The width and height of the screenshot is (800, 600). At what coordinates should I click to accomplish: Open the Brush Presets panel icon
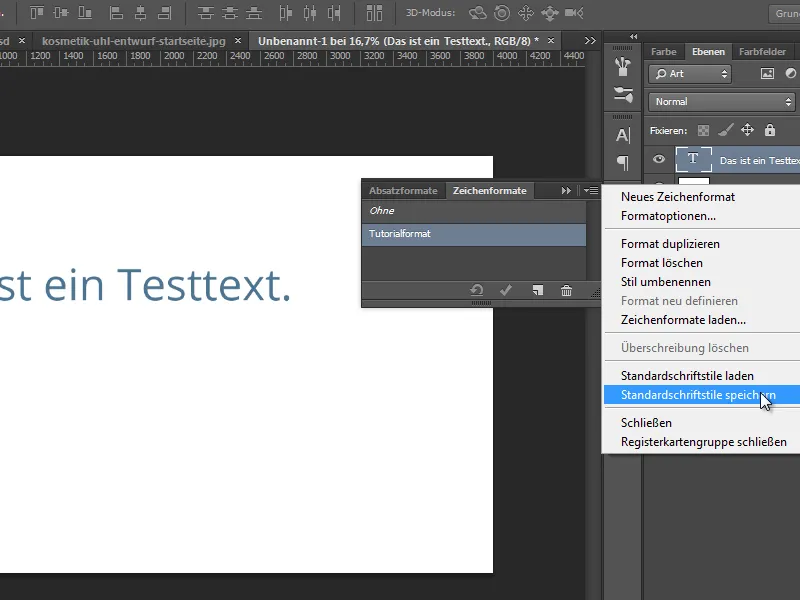623,67
